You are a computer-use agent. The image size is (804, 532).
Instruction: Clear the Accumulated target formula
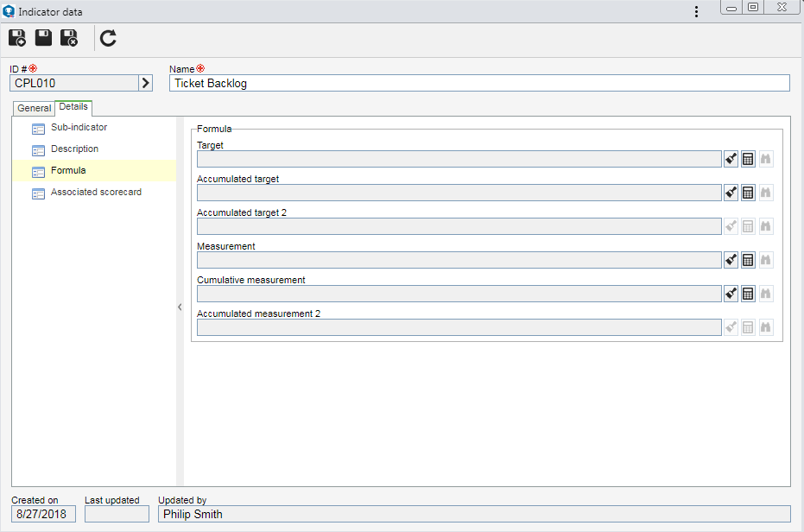click(731, 193)
